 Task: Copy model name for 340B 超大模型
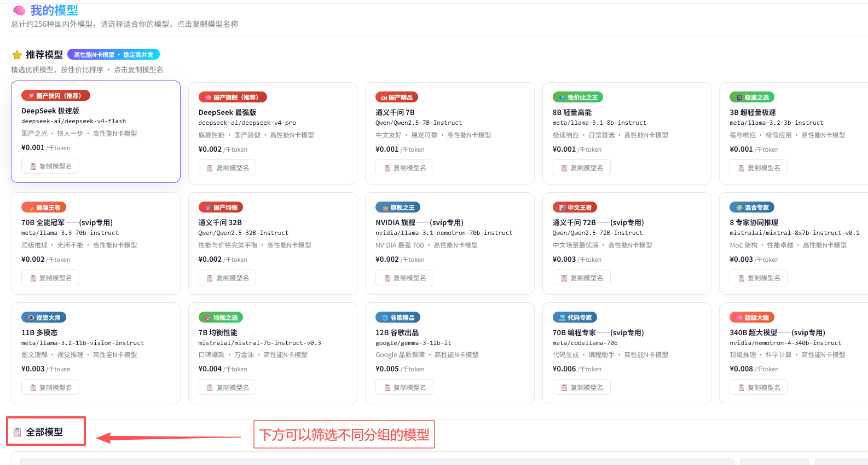click(759, 387)
